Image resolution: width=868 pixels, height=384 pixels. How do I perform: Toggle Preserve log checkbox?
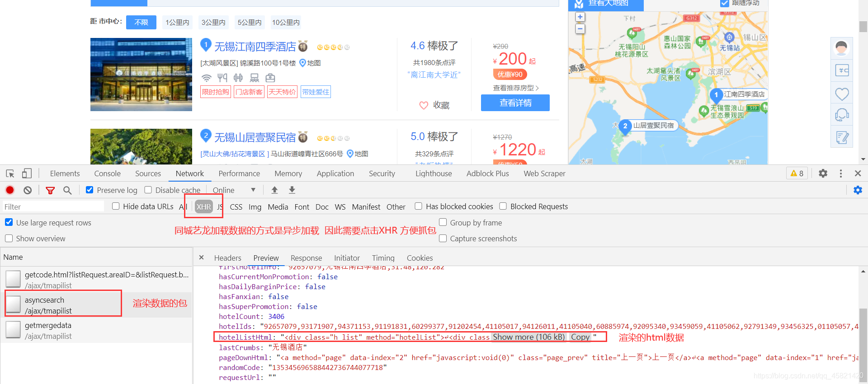click(x=90, y=190)
